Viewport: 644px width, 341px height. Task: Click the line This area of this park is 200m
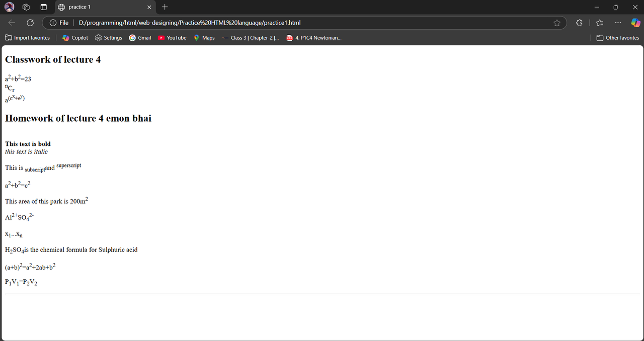[x=47, y=201]
